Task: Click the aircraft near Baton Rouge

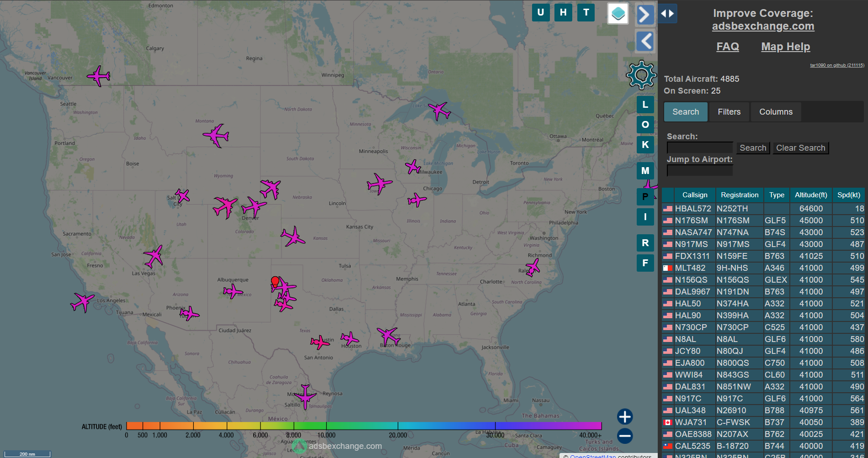Action: (x=389, y=336)
